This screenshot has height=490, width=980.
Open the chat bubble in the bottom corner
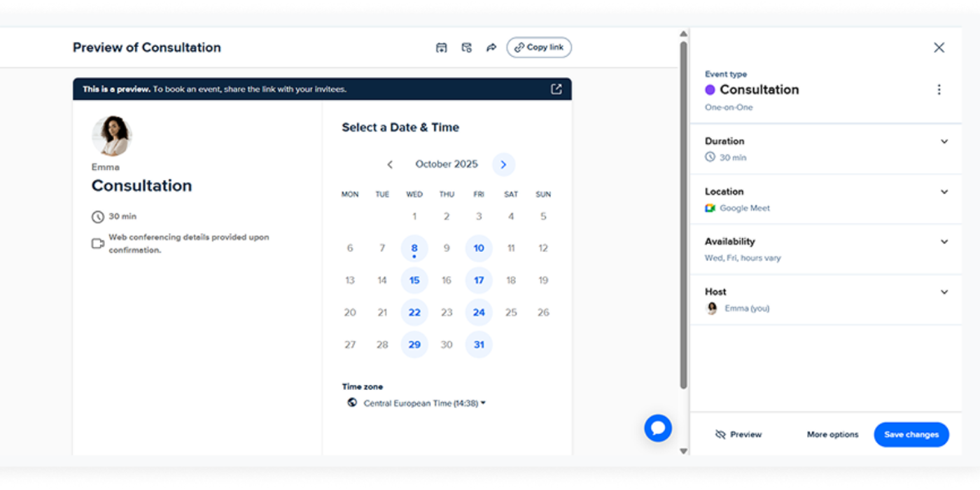[x=657, y=428]
